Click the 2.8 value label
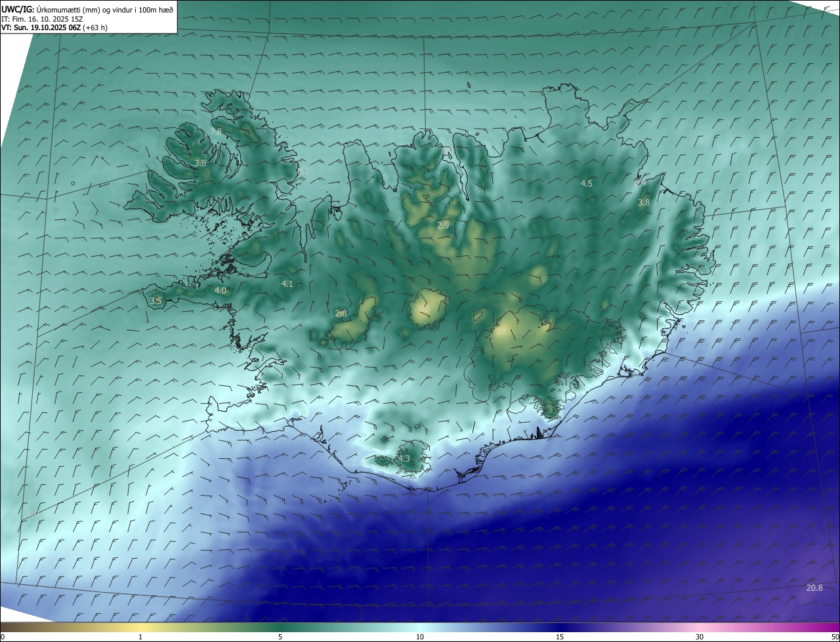Viewport: 840px width, 642px height. pos(341,314)
